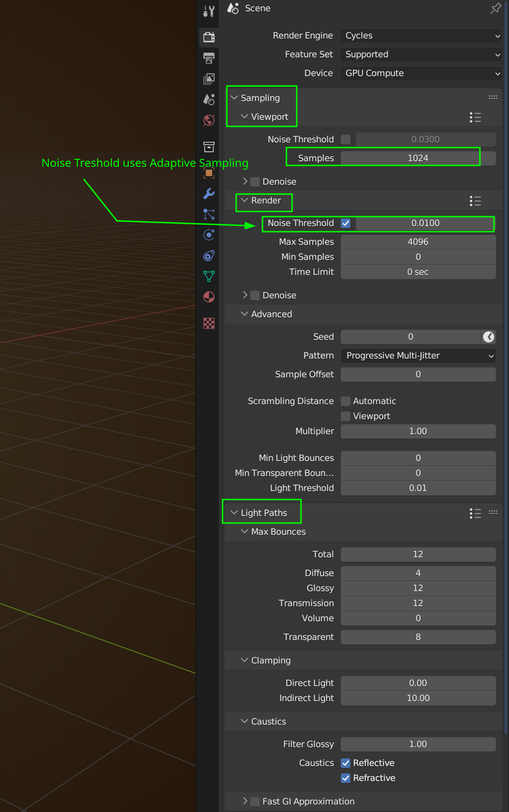Open the Material properties tab
The width and height of the screenshot is (509, 812).
pyautogui.click(x=209, y=297)
